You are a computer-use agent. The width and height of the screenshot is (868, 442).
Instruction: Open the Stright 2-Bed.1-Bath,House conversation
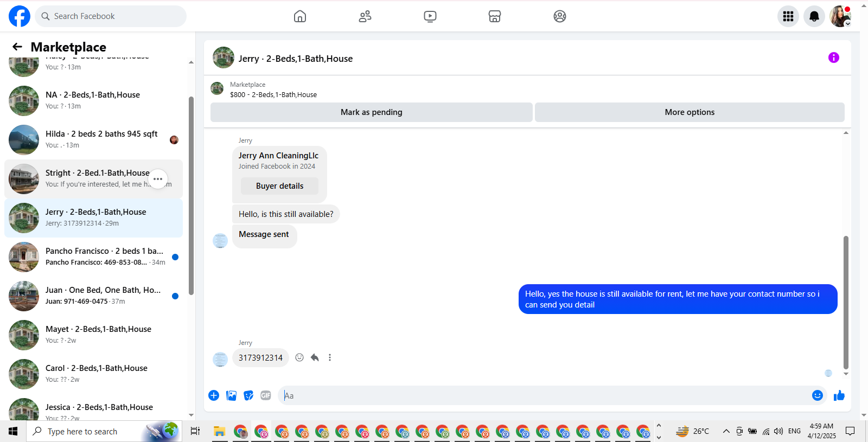tap(93, 178)
